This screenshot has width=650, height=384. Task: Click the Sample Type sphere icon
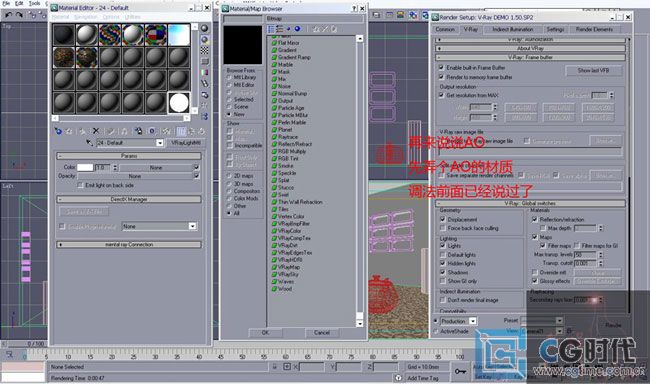[x=204, y=28]
